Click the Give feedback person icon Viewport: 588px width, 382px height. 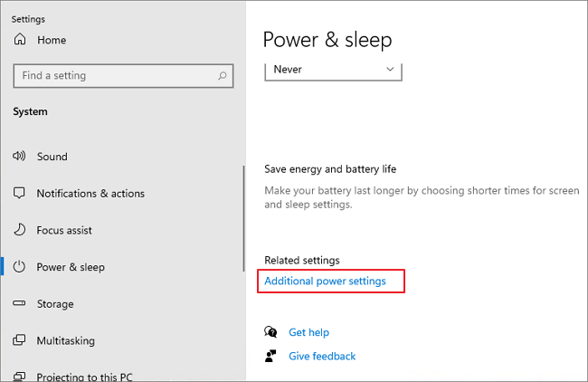(270, 356)
